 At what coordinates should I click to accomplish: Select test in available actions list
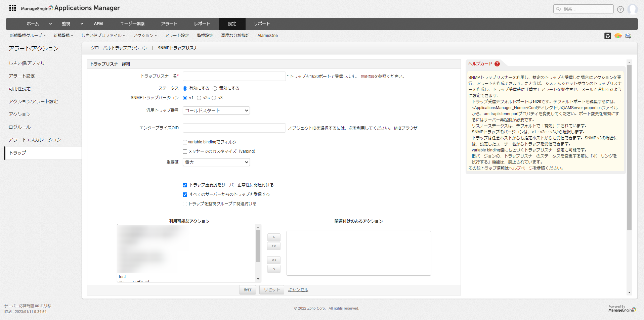coord(122,277)
